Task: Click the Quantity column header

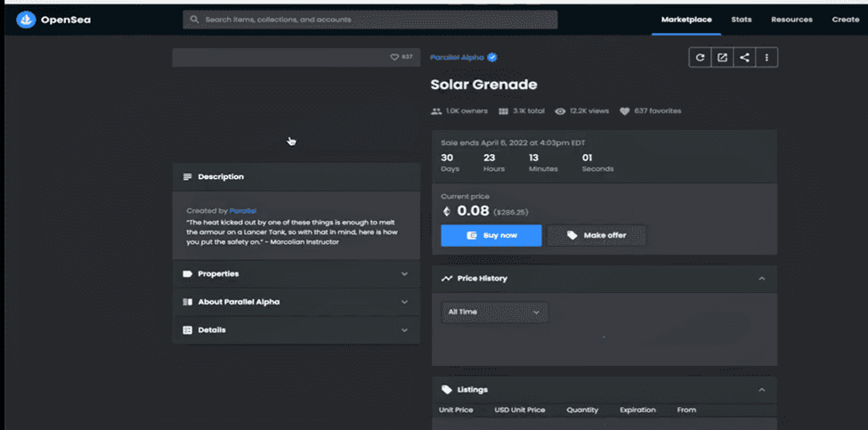Action: (582, 410)
